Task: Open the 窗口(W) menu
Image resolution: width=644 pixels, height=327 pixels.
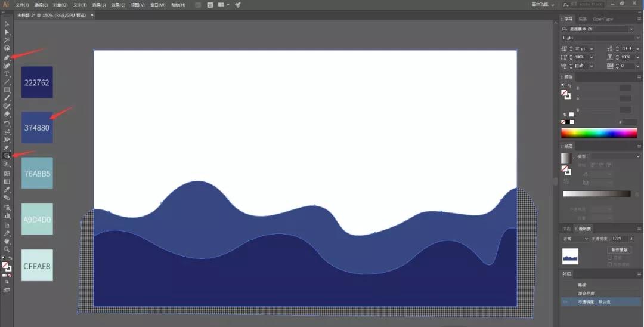Action: [x=157, y=5]
